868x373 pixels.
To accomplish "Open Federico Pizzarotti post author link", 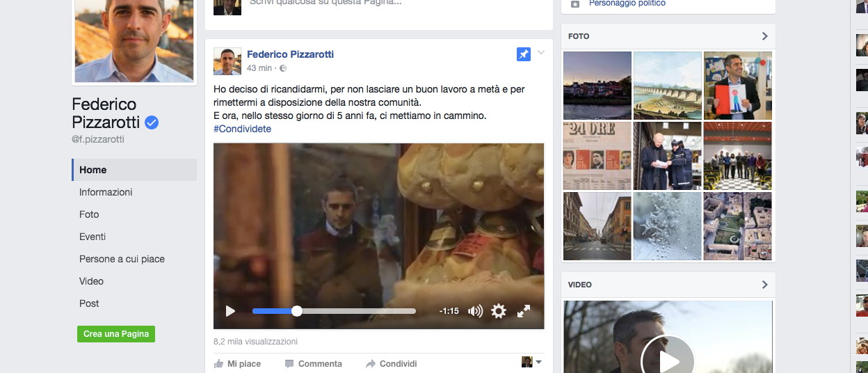I will [290, 54].
